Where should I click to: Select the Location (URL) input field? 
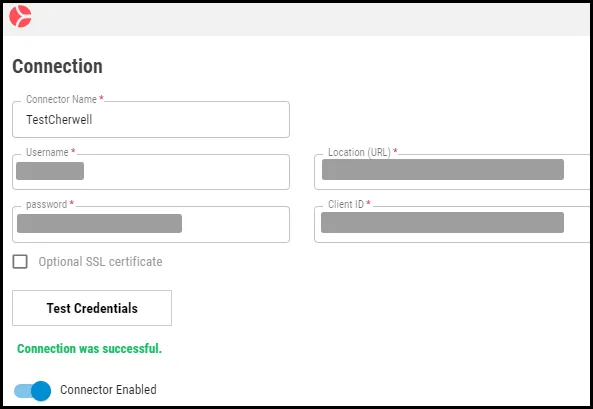[x=452, y=172]
